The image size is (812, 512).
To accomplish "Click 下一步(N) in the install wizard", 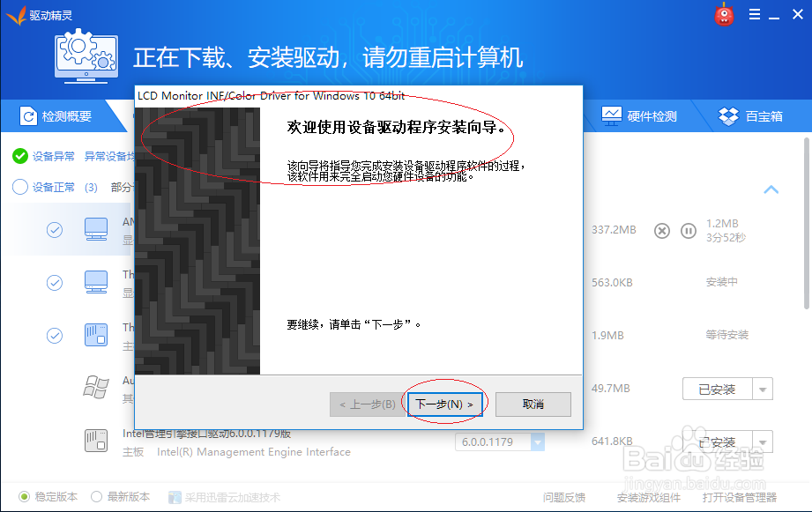I will [444, 403].
